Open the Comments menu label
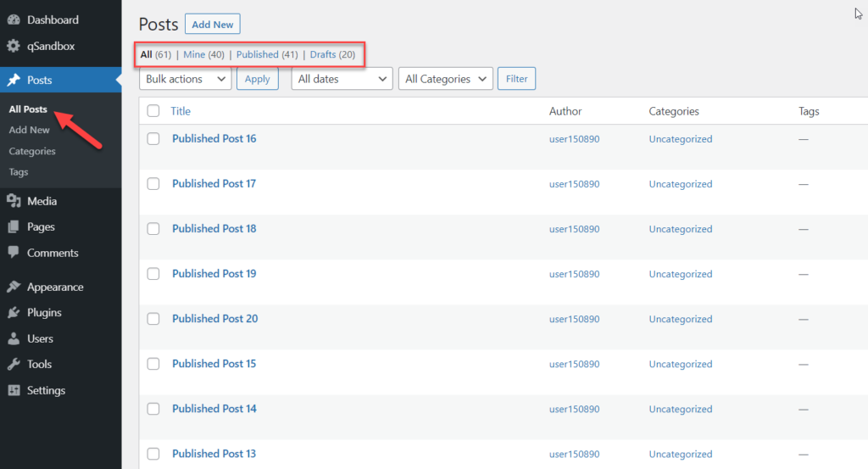 [x=53, y=253]
